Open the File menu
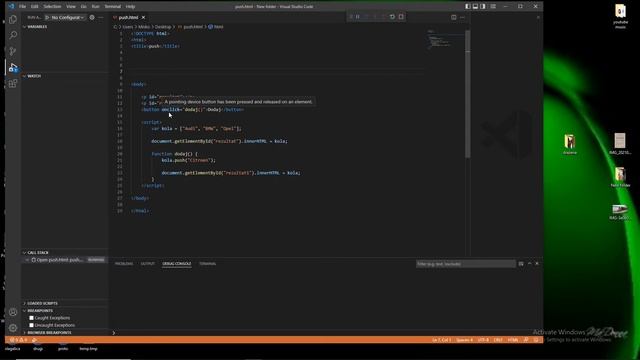The image size is (640, 360). (x=22, y=7)
